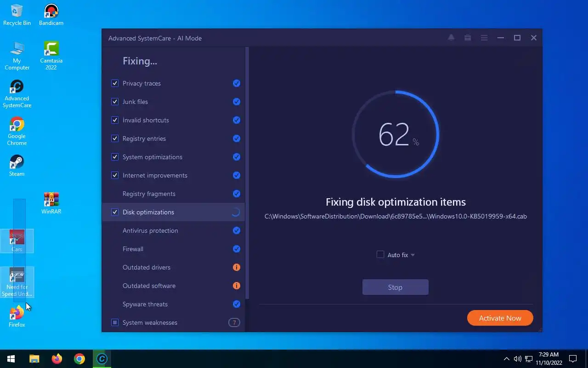Select the Outdated drivers list item
The width and height of the screenshot is (588, 368).
pyautogui.click(x=173, y=267)
